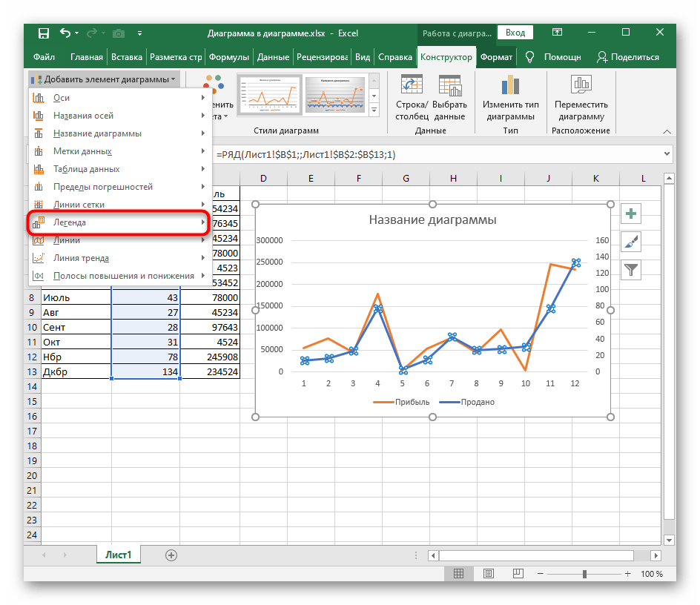Click the Undo arrow icon
This screenshot has width=700, height=605.
[65, 33]
